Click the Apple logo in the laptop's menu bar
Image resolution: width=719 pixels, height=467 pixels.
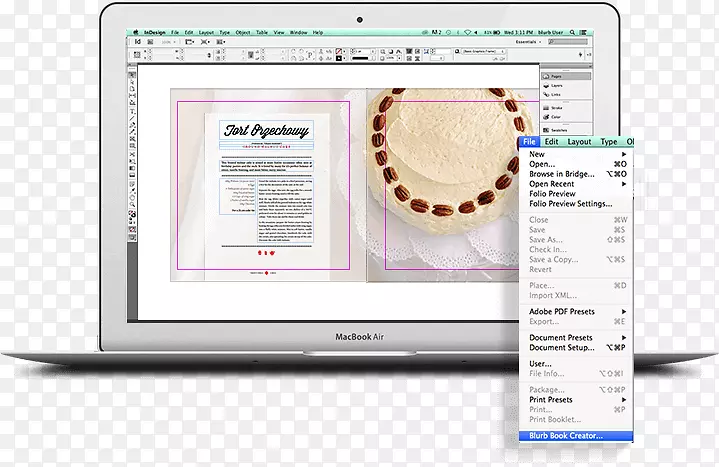click(136, 33)
